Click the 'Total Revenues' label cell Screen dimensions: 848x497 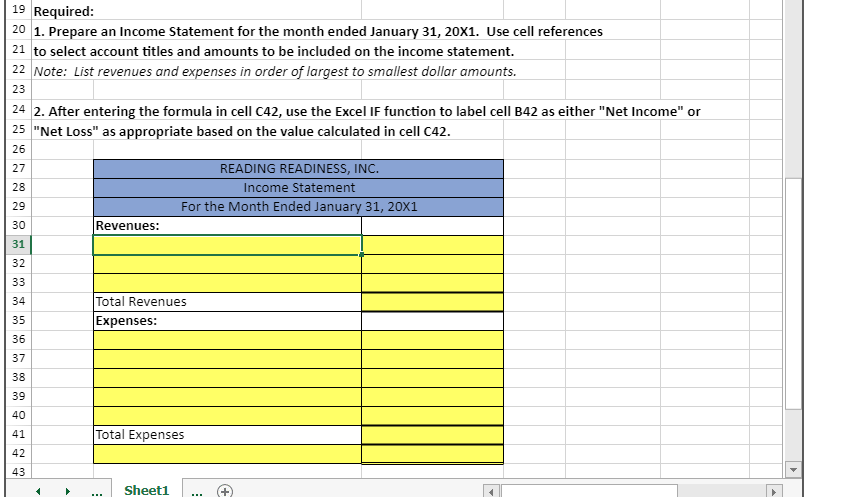click(227, 302)
